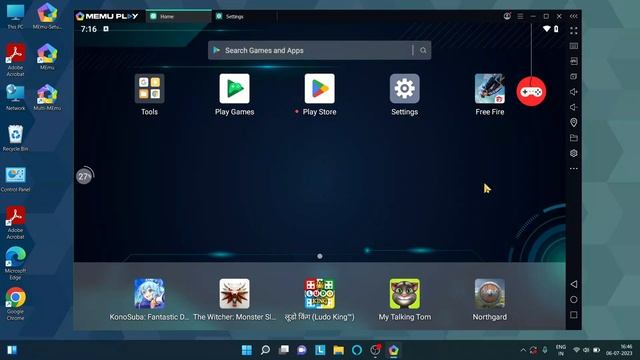Open the Windows Start menu
The width and height of the screenshot is (640, 360).
(247, 350)
